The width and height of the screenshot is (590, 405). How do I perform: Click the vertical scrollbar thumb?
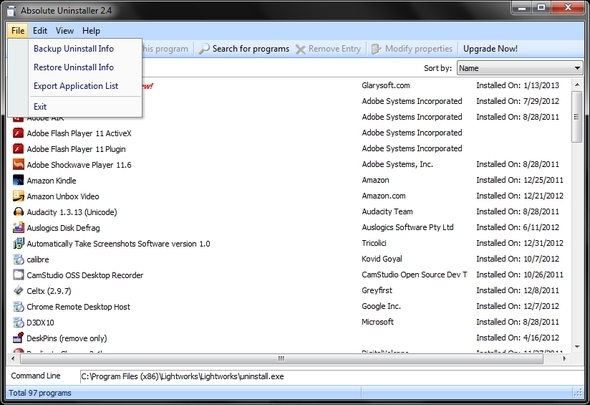[x=576, y=117]
